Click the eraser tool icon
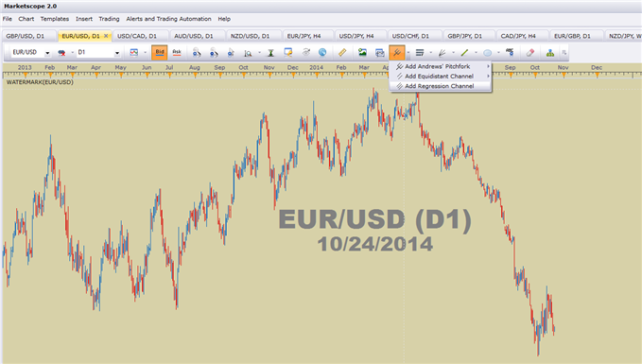Viewport: 642px width, 364px height. coord(530,52)
